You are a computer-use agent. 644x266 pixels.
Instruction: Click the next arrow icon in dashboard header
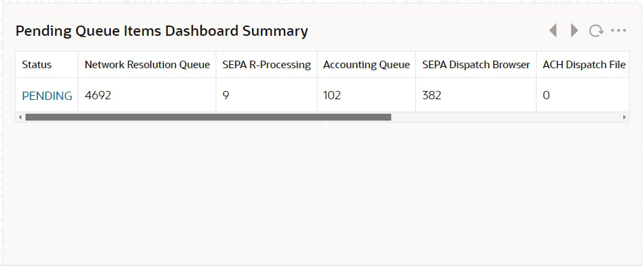coord(574,30)
